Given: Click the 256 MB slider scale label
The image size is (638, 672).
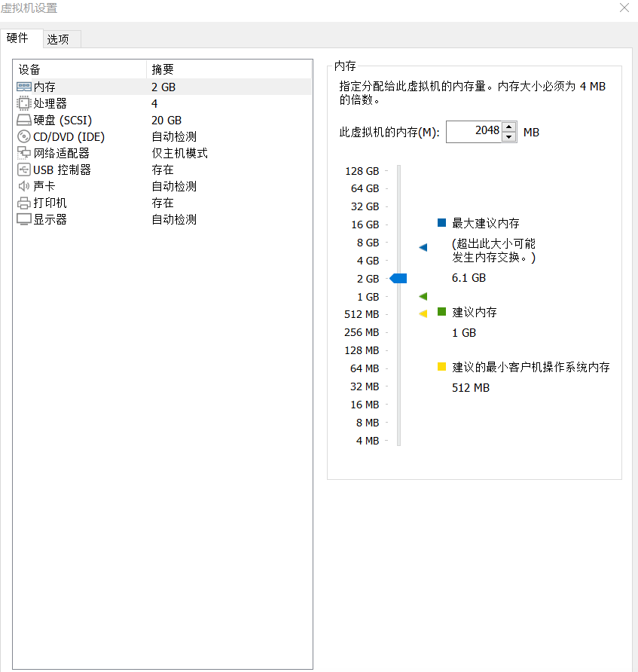Looking at the screenshot, I should (362, 332).
